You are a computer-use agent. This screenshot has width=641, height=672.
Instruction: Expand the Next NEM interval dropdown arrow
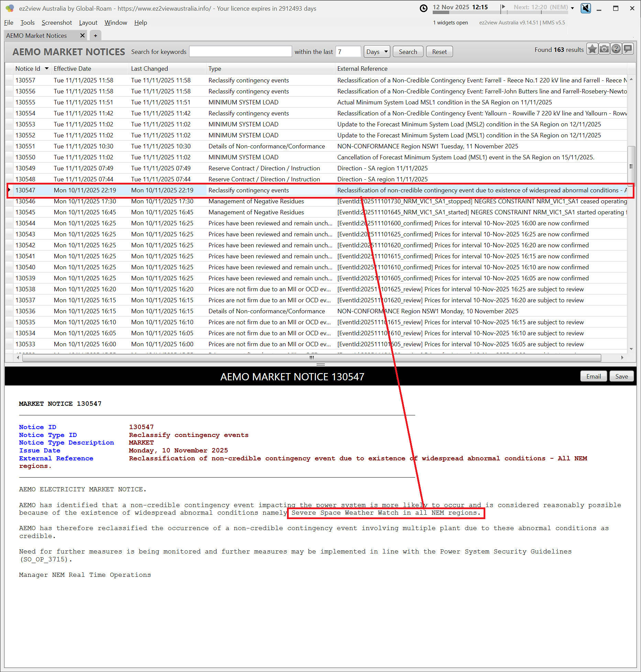click(x=572, y=8)
